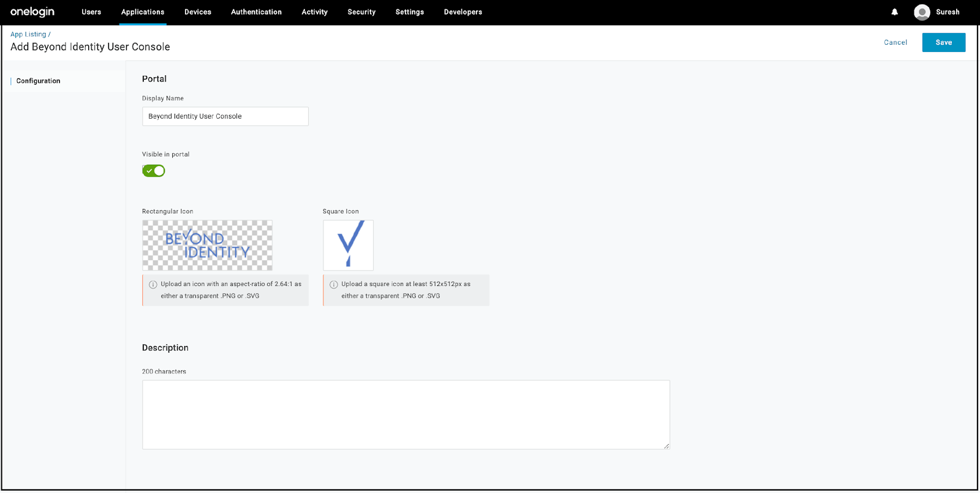
Task: Click the square icon thumbnail
Action: [x=349, y=246]
